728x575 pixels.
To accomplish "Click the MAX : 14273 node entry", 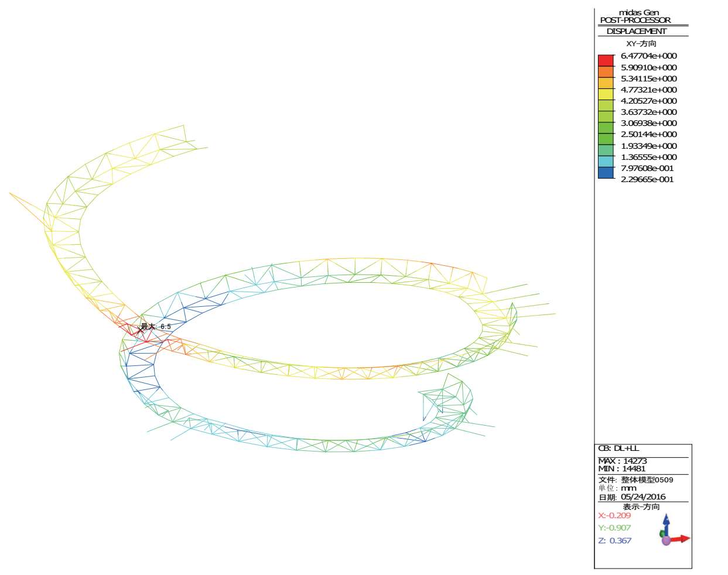I will coord(623,461).
